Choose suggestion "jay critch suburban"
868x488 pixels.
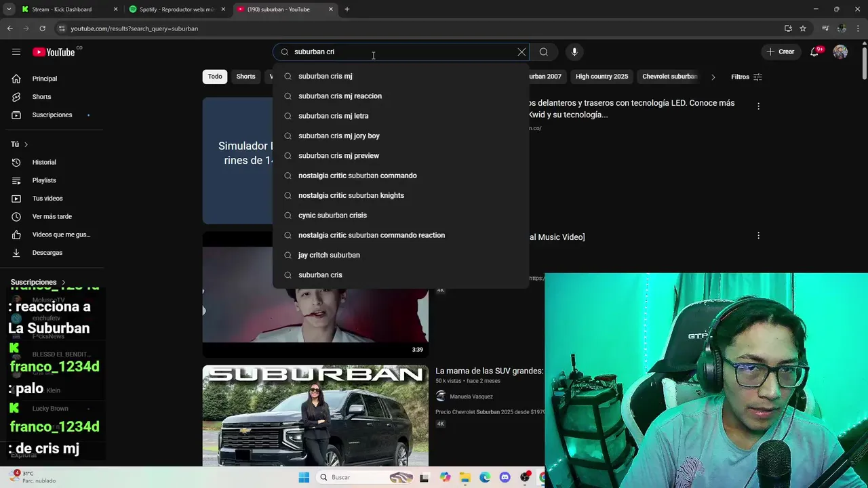(401, 255)
